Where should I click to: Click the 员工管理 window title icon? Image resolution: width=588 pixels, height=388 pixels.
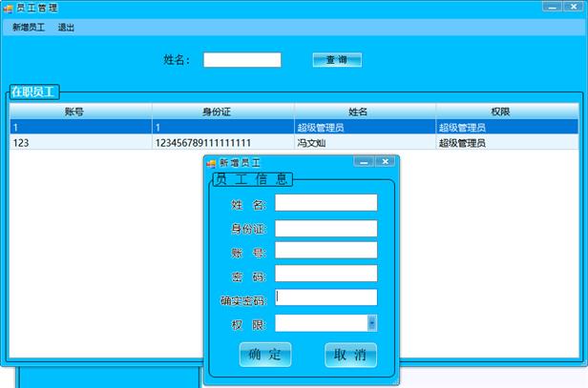[9, 8]
